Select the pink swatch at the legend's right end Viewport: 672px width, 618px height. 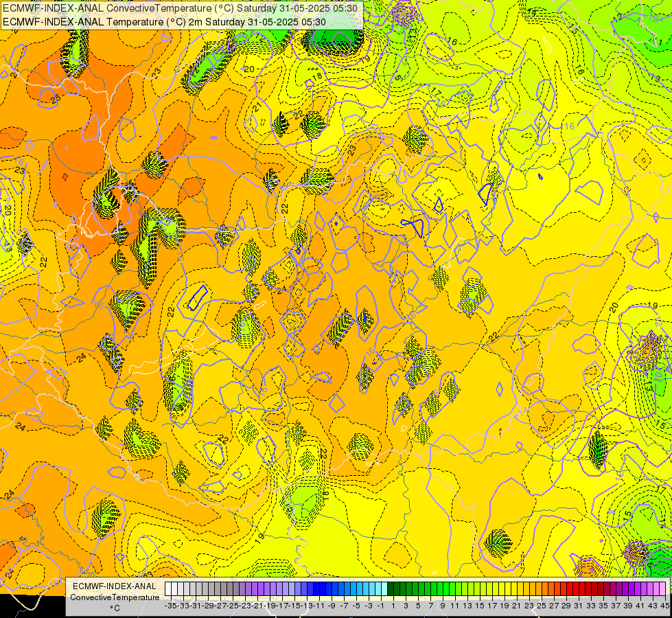click(662, 588)
